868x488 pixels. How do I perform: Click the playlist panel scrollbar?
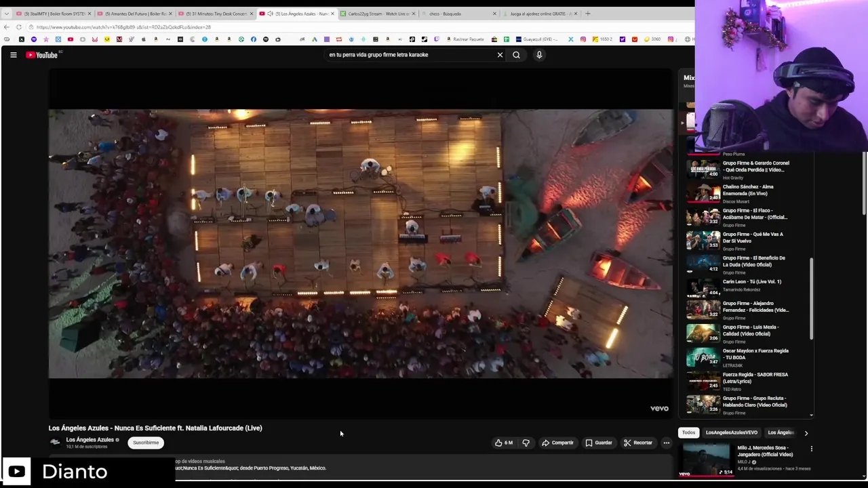811,298
